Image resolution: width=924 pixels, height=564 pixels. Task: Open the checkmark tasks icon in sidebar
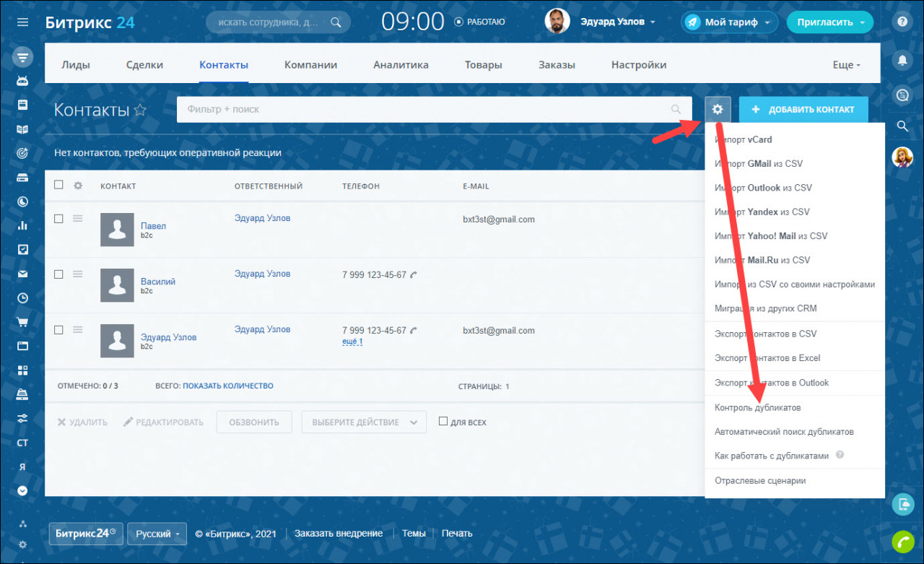click(x=22, y=249)
